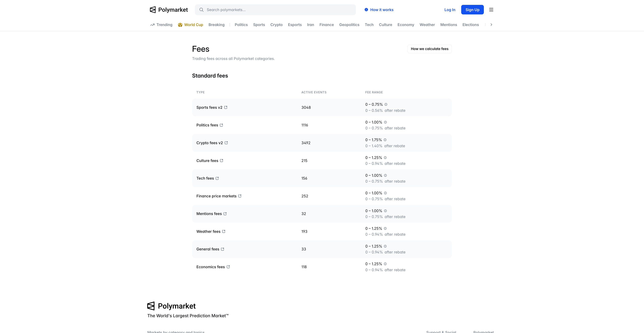The image size is (644, 333).
Task: Open the Mentions category tab
Action: pos(448,25)
